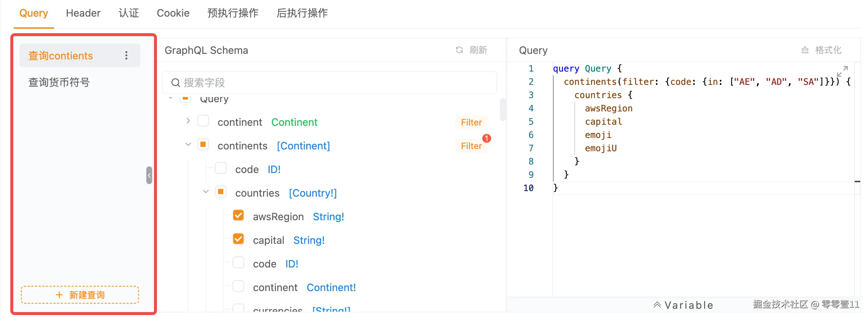The image size is (868, 318).
Task: Collapse the continents field tree node
Action: (x=188, y=145)
